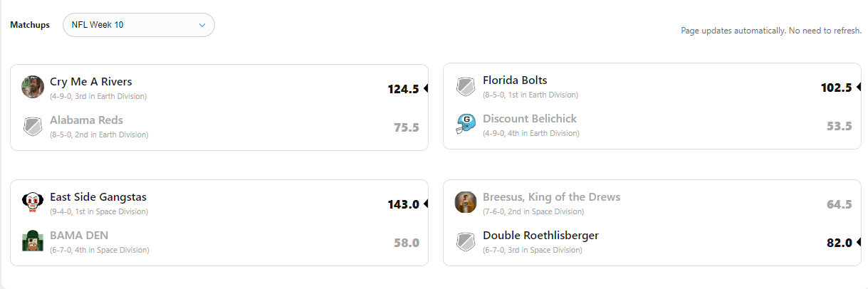Open the NFL Week 10 matchups dropdown
The image size is (868, 289).
click(139, 25)
